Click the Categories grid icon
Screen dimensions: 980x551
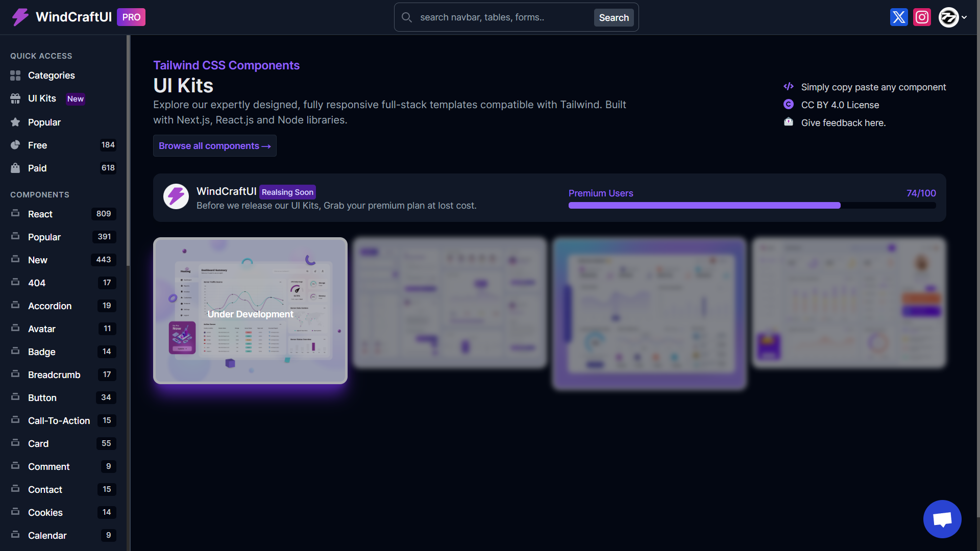click(x=15, y=76)
